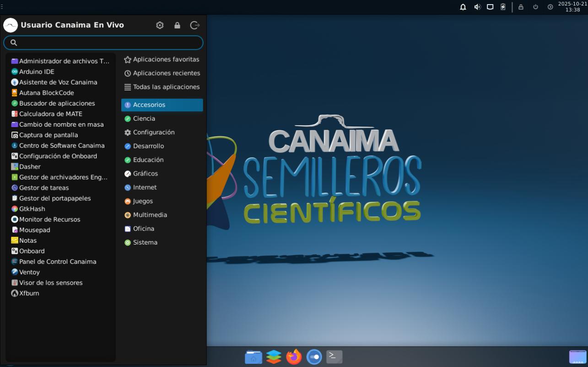Click the application search field
The image size is (588, 367).
[103, 43]
